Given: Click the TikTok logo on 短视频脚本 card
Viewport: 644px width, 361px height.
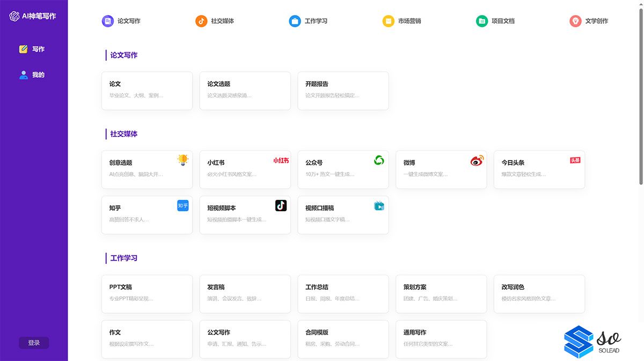Looking at the screenshot, I should click(281, 205).
